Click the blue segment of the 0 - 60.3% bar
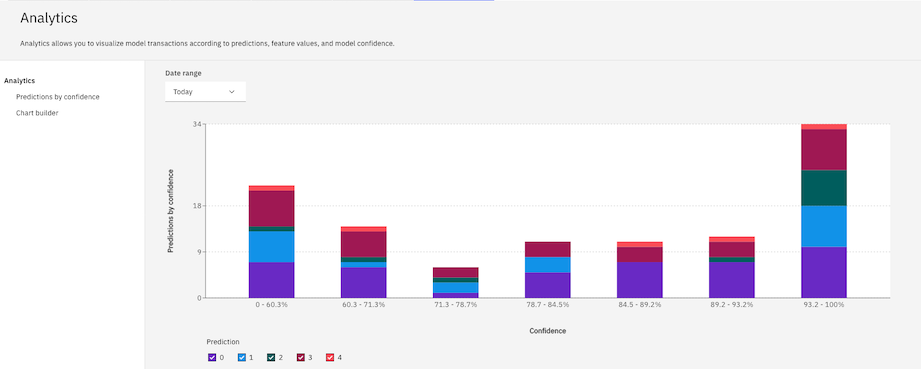The width and height of the screenshot is (921, 369). tap(271, 247)
